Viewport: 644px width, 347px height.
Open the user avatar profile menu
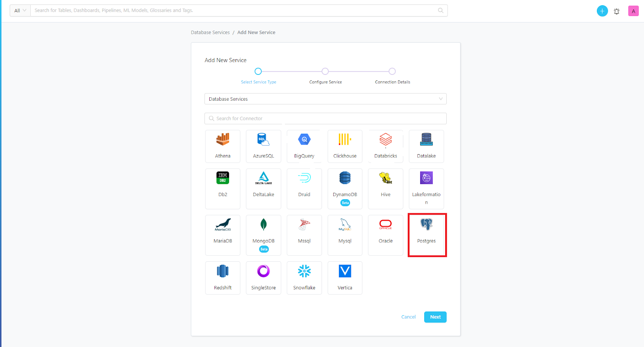point(633,11)
